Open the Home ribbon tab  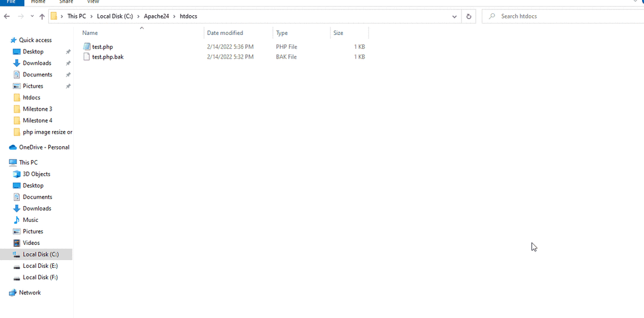(39, 2)
